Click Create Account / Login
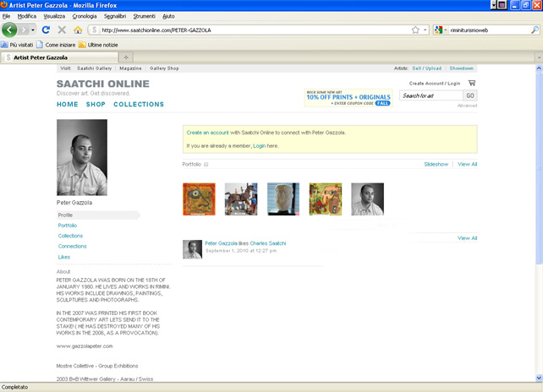The width and height of the screenshot is (543, 392). point(435,84)
